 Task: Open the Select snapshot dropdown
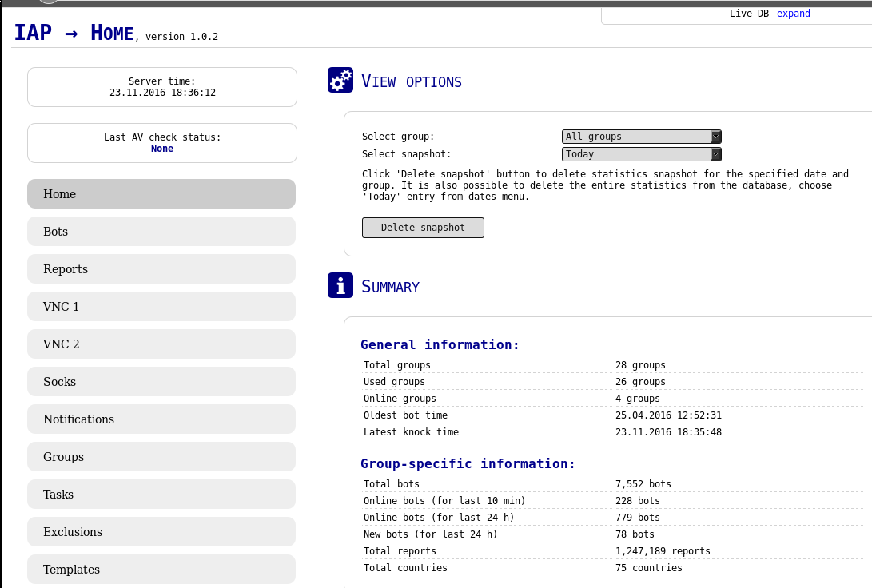(x=641, y=154)
